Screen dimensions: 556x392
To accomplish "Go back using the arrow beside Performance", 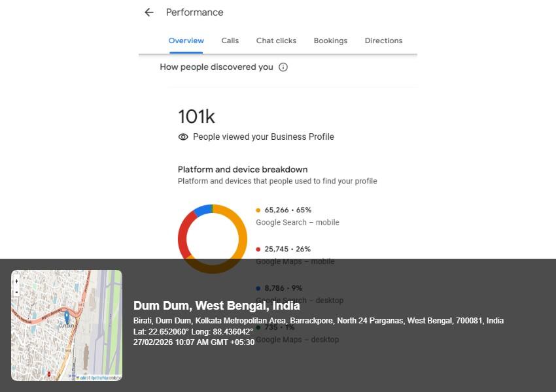I will [149, 12].
